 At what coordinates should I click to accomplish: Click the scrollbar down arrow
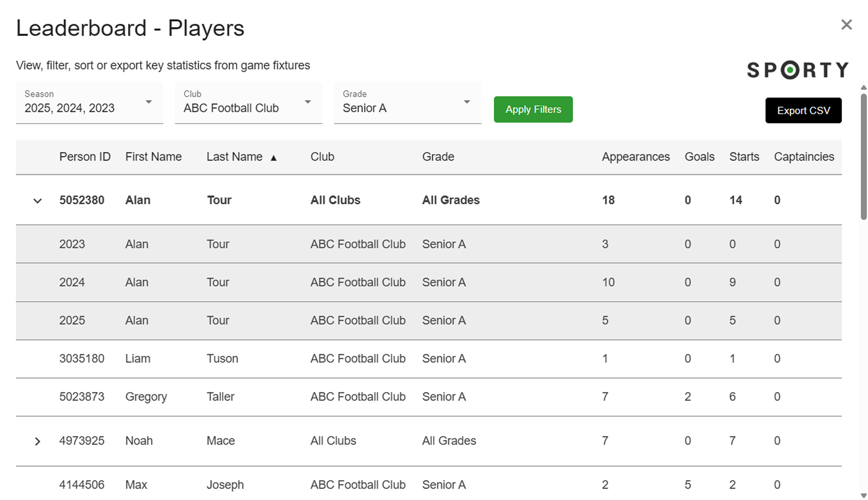864,496
